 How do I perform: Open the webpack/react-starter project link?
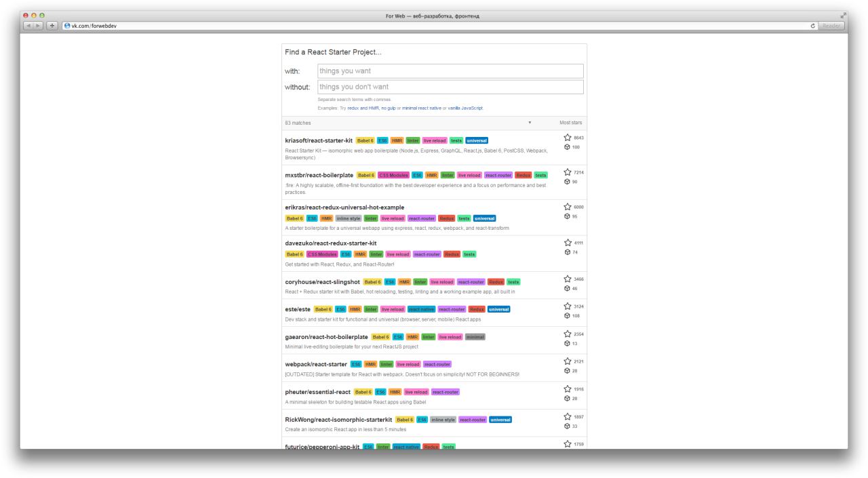point(315,364)
